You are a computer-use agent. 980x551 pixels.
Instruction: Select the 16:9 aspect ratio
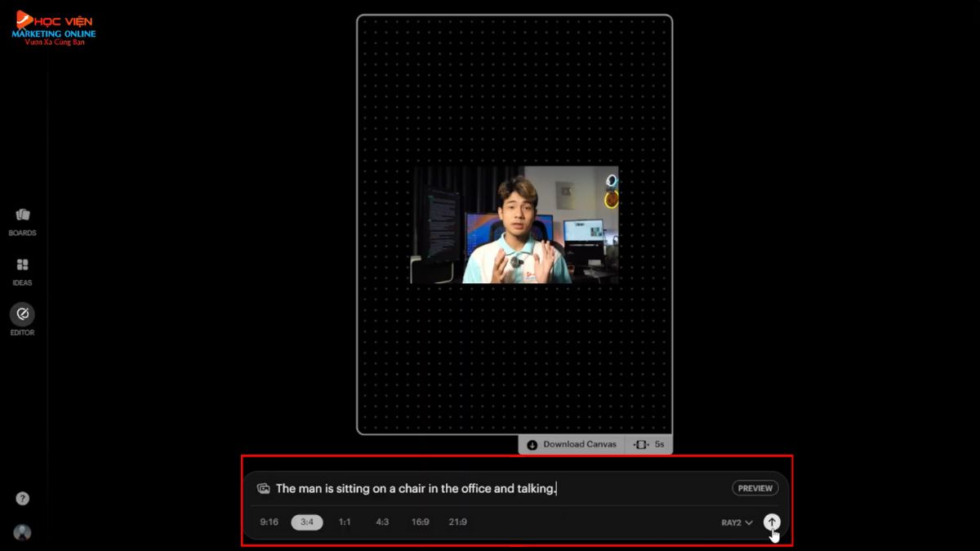[x=421, y=522]
